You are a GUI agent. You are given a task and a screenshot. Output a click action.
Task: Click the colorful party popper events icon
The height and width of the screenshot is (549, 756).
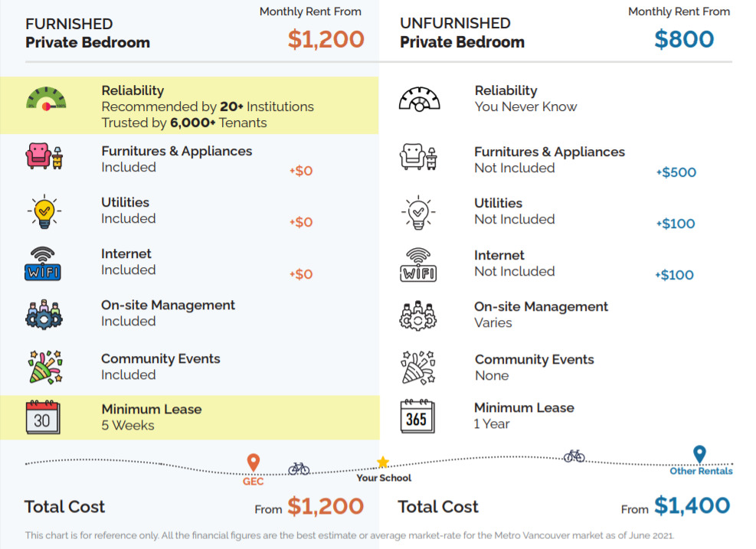[44, 367]
